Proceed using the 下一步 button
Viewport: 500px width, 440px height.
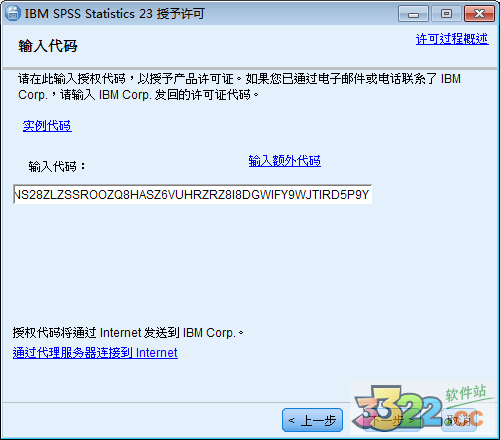click(x=392, y=421)
